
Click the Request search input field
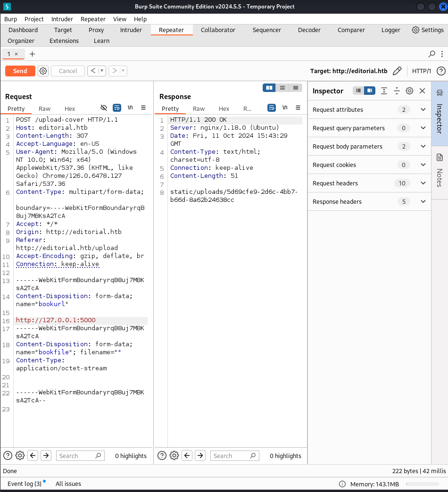tap(80, 456)
